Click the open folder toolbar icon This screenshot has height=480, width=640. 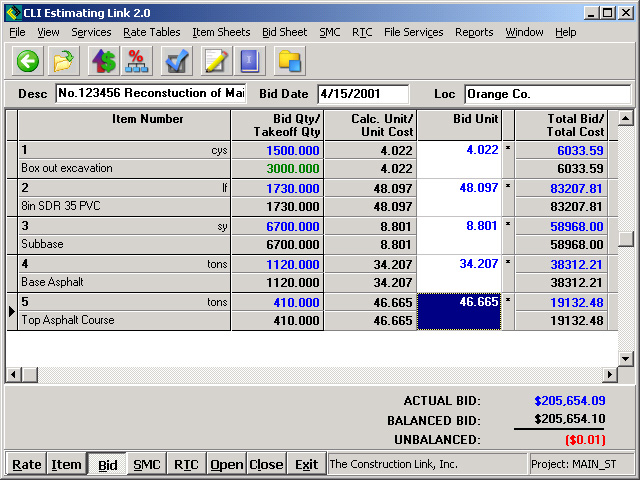[63, 61]
